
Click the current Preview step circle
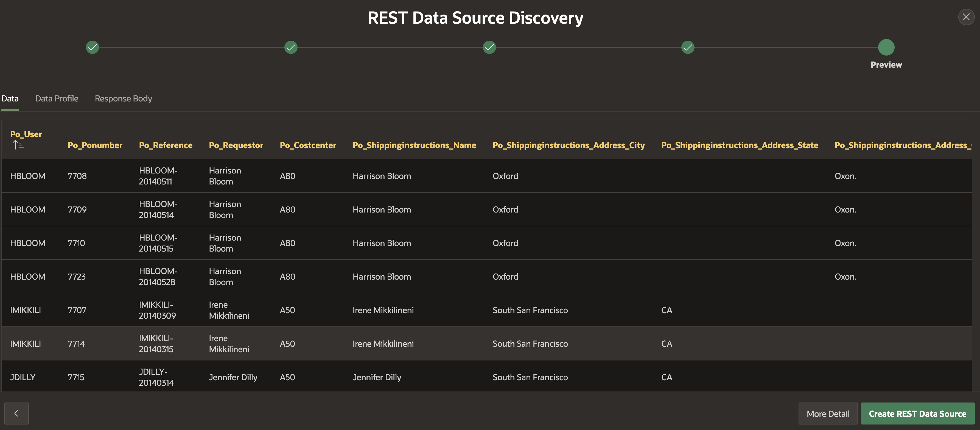pyautogui.click(x=886, y=47)
